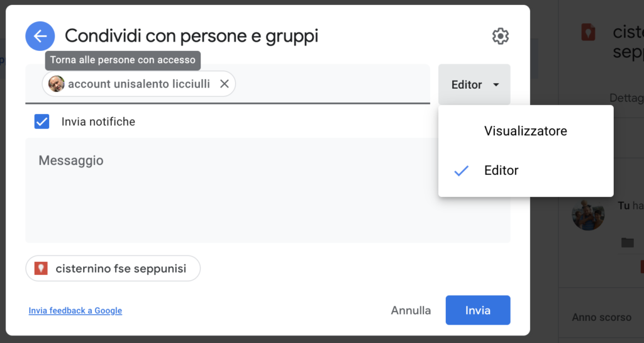
Task: Uncheck the Invia notifiche checkbox
Action: point(42,121)
